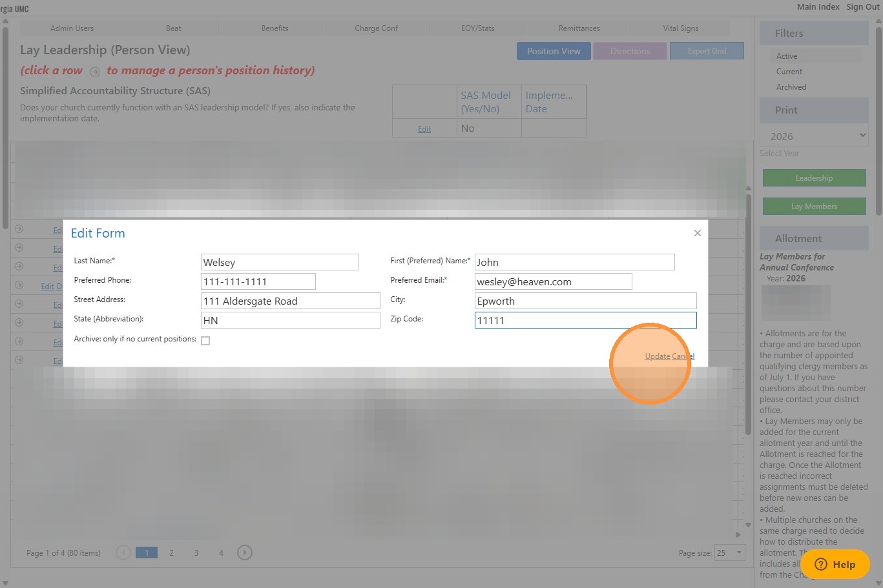Viewport: 883px width, 588px height.
Task: Select the Preferred Phone field
Action: coord(258,281)
